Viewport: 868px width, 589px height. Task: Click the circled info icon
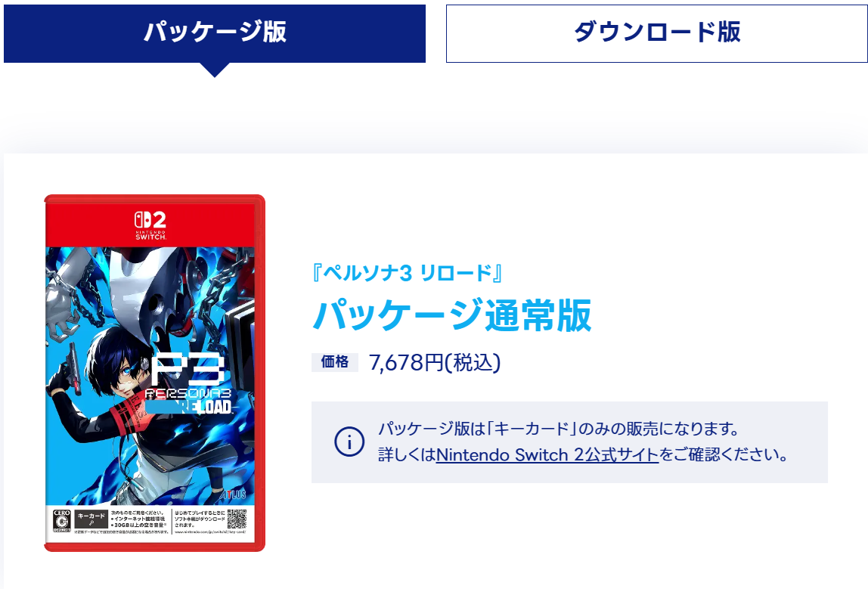point(349,442)
